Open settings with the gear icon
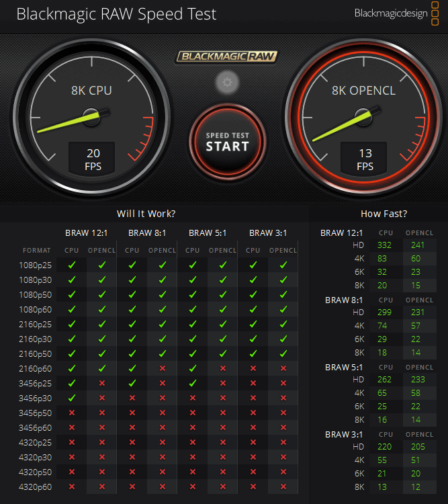Screen dimensions: 448x504 coord(227,83)
